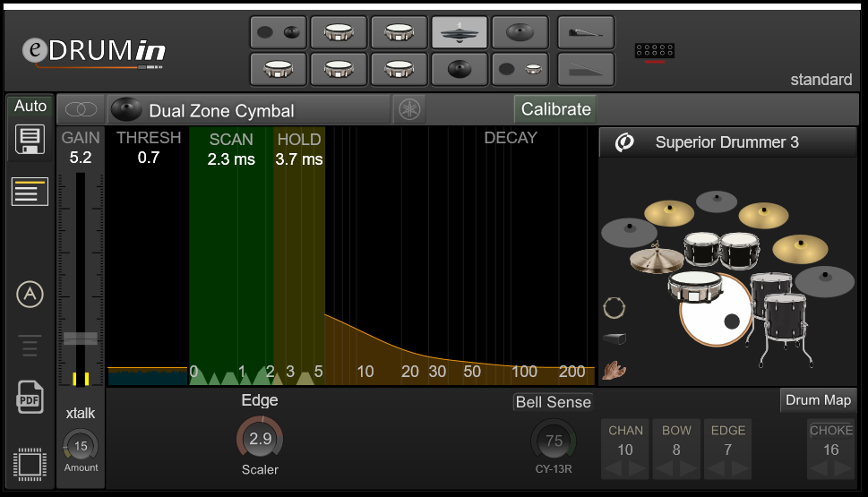Select the highlighted hi-hat cymbal input

point(460,32)
